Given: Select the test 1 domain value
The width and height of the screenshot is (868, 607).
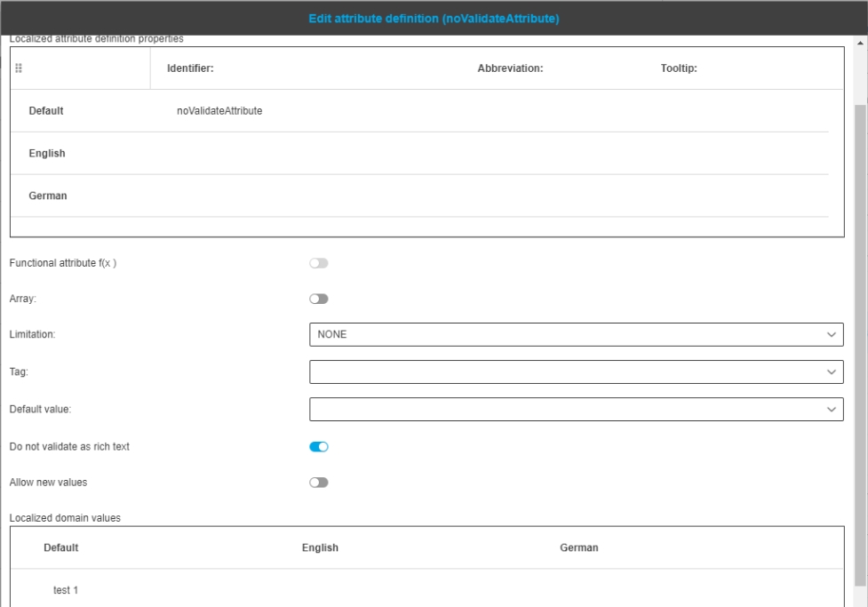Looking at the screenshot, I should tap(66, 590).
